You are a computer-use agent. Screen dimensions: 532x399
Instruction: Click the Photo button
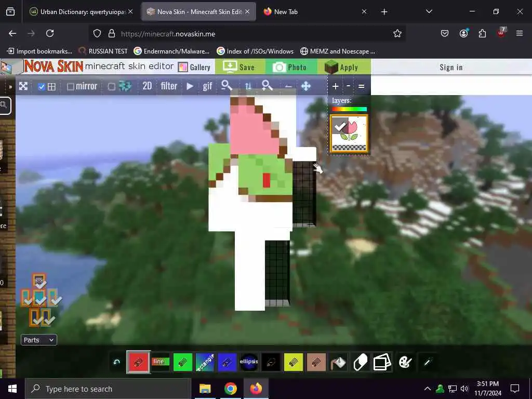(x=291, y=67)
